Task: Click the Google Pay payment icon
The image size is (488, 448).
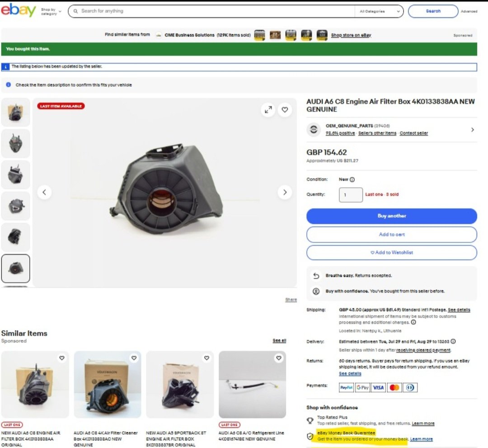Action: click(x=362, y=387)
